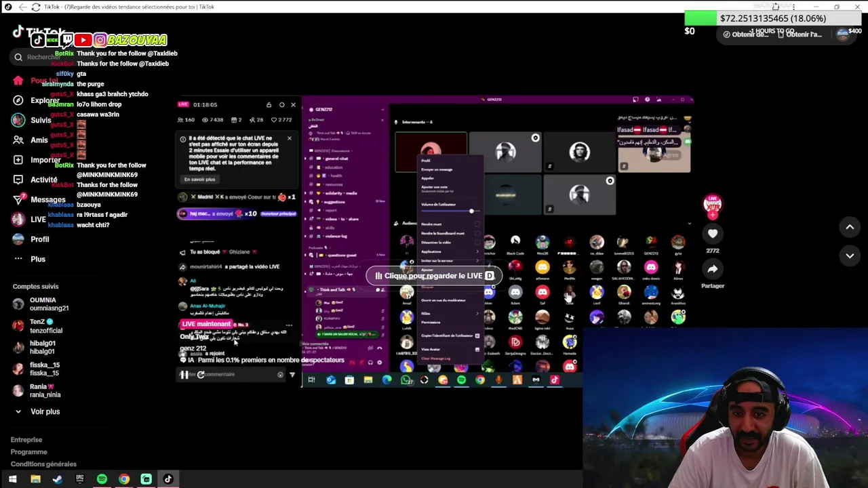
Task: Open followed account TenZ tenzofficial
Action: point(38,326)
